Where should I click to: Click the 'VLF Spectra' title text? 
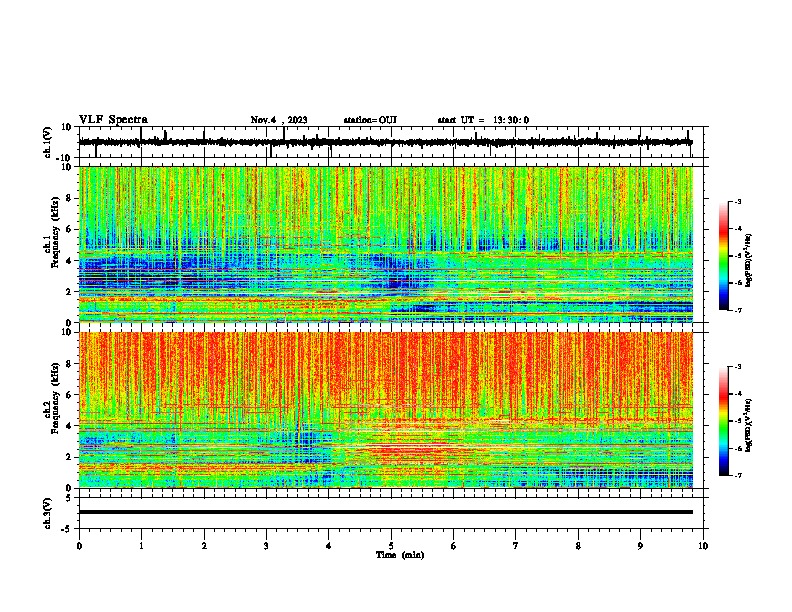coord(113,120)
